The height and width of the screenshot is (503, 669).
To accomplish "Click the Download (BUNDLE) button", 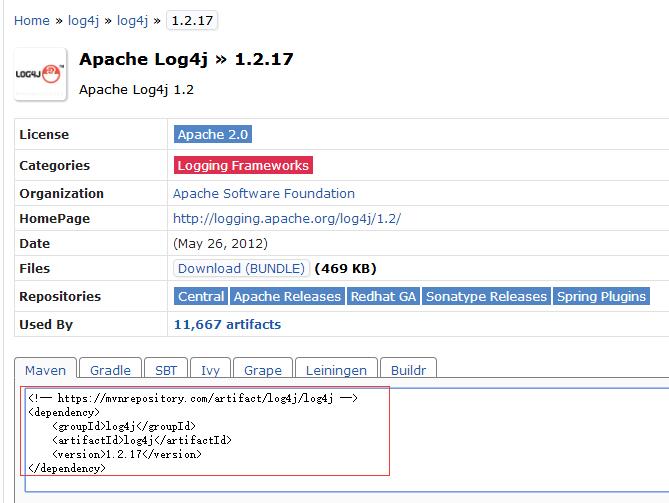I will click(241, 268).
